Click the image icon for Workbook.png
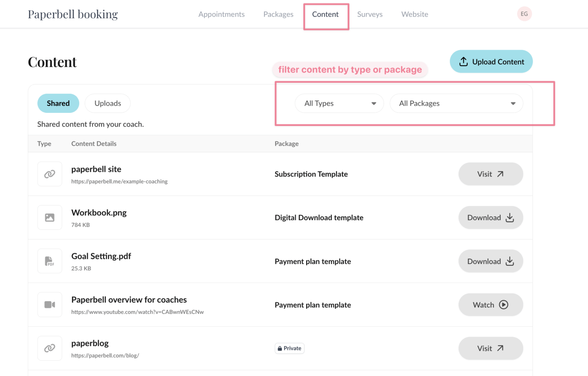 click(x=49, y=217)
